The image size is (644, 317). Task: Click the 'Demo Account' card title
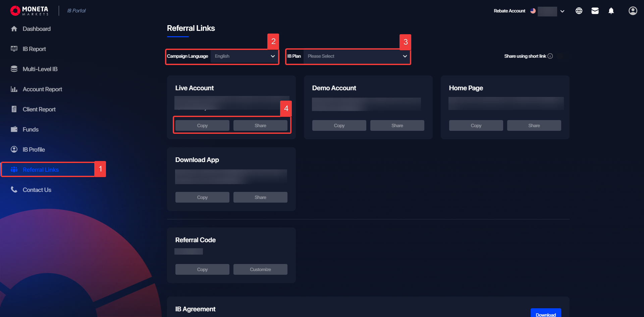coord(334,88)
